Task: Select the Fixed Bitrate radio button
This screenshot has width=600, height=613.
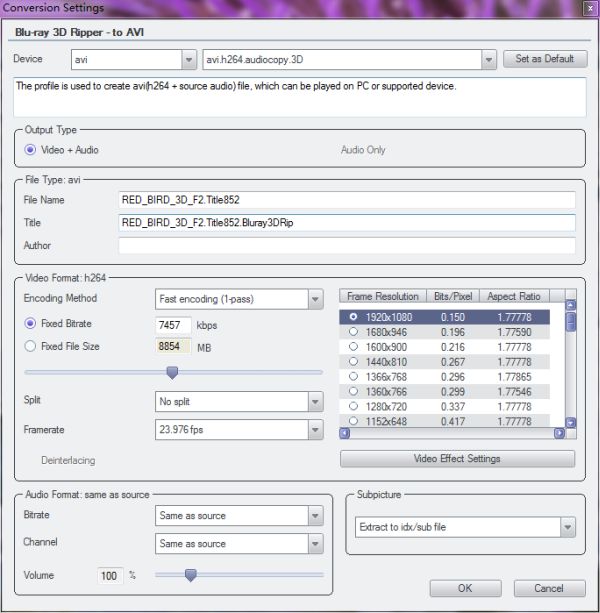Action: pyautogui.click(x=30, y=323)
